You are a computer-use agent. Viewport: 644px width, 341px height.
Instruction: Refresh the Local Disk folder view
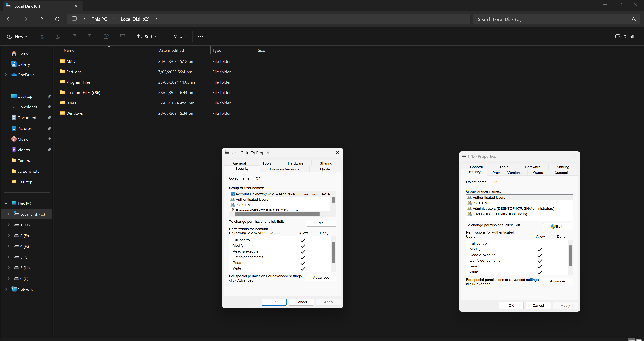coord(57,19)
